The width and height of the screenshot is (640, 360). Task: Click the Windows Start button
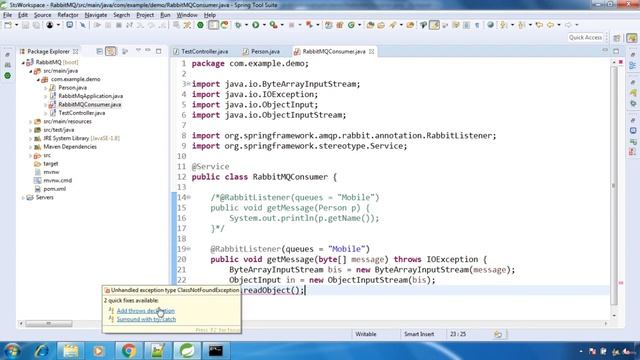coord(11,351)
